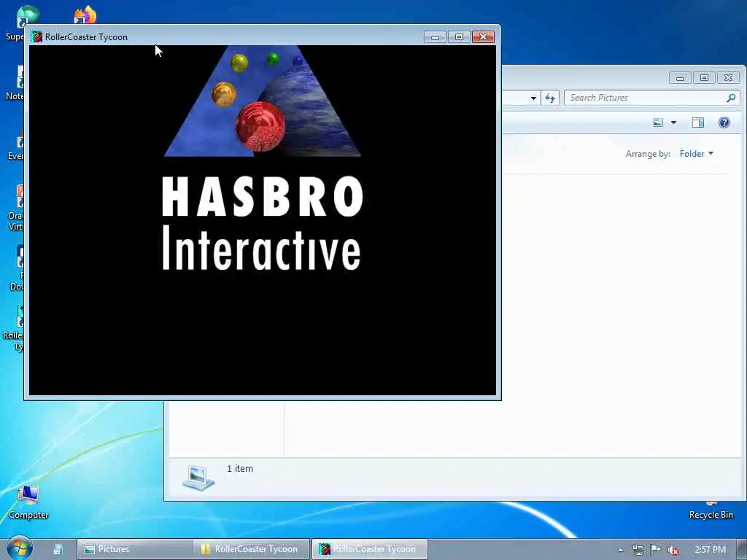Switch to RollerCoaster Tycoon folder taskbar button
The height and width of the screenshot is (560, 747).
(x=252, y=549)
